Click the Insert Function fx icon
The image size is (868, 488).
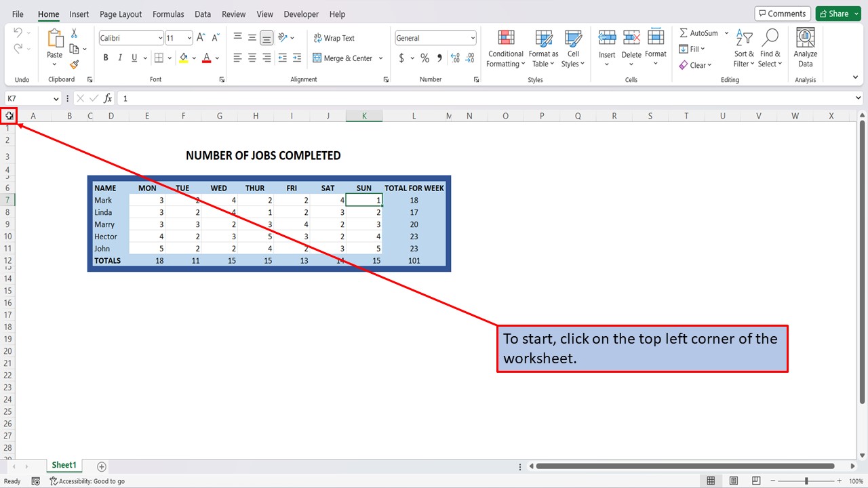pyautogui.click(x=108, y=98)
